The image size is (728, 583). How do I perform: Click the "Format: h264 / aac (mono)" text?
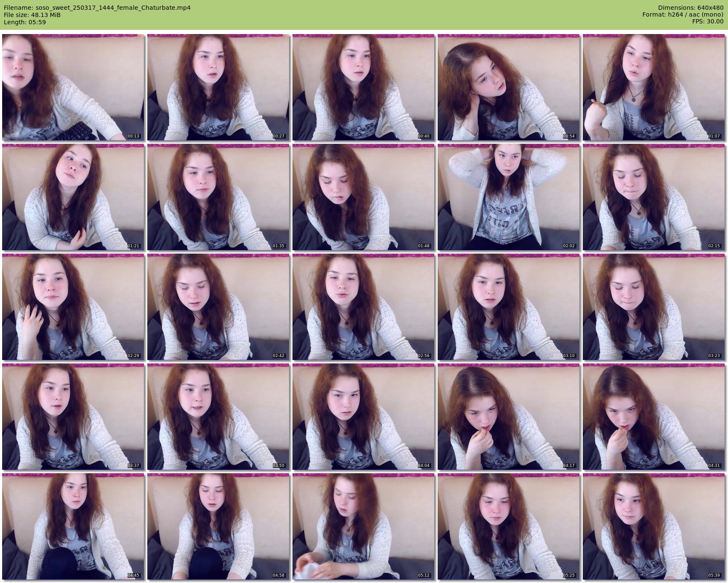pos(683,15)
